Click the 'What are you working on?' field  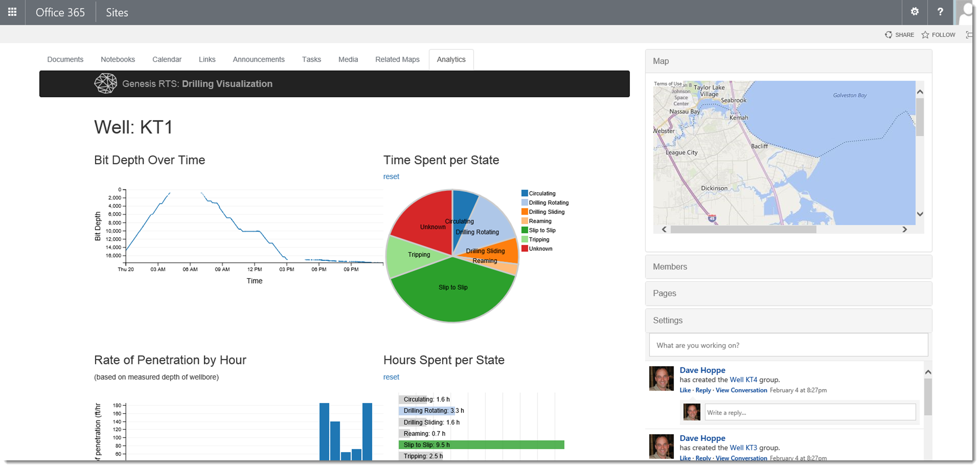[788, 345]
